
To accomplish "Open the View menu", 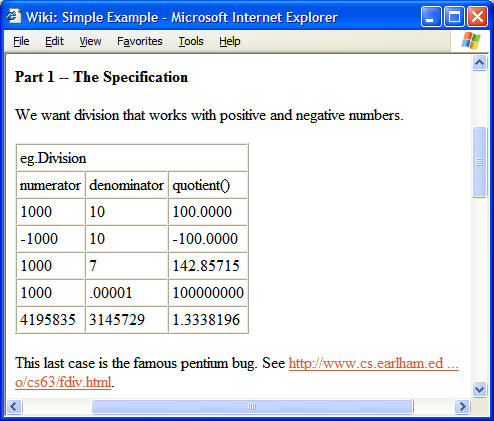I will click(x=90, y=41).
